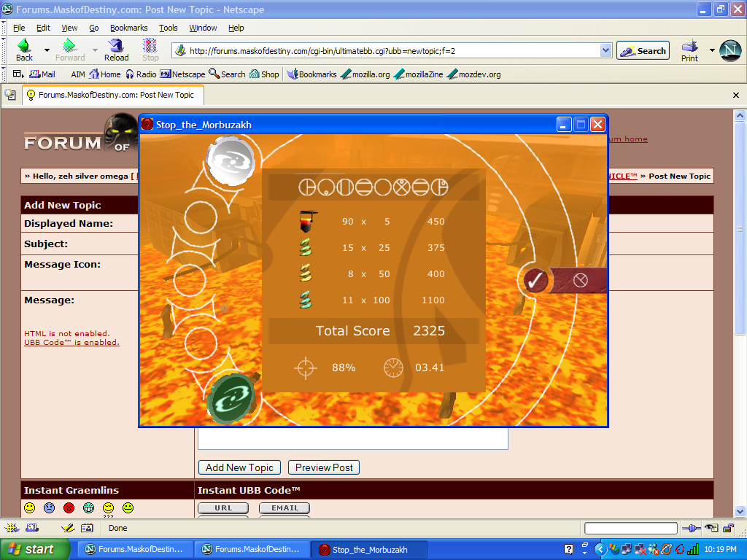Confirm score with the checkmark button
Screen dimensions: 747x560
[x=535, y=280]
